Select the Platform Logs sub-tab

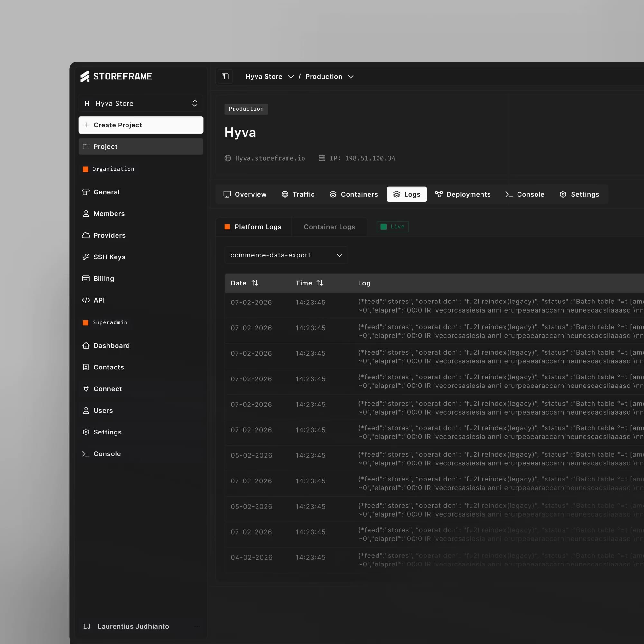click(253, 227)
